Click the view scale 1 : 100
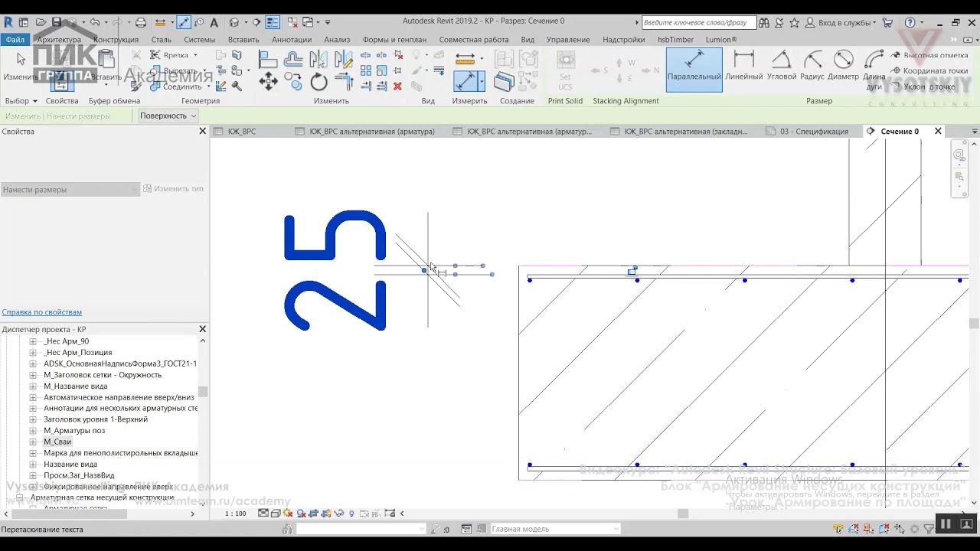 pyautogui.click(x=236, y=514)
